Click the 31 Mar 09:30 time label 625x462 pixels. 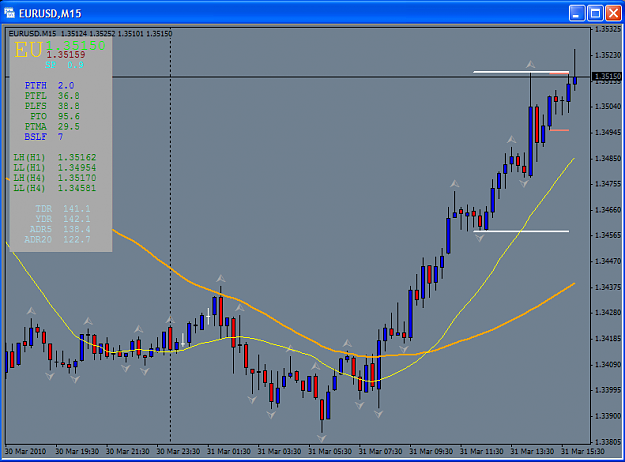point(431,452)
